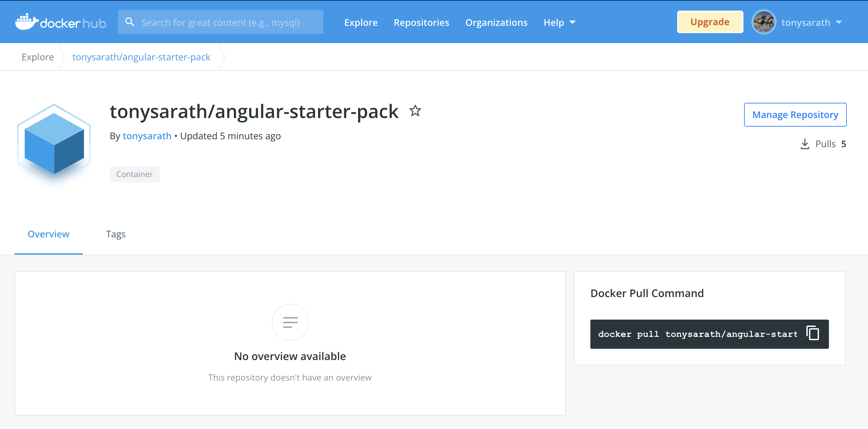Click the Repositories navigation menu item
Image resolution: width=868 pixels, height=429 pixels.
pos(421,22)
